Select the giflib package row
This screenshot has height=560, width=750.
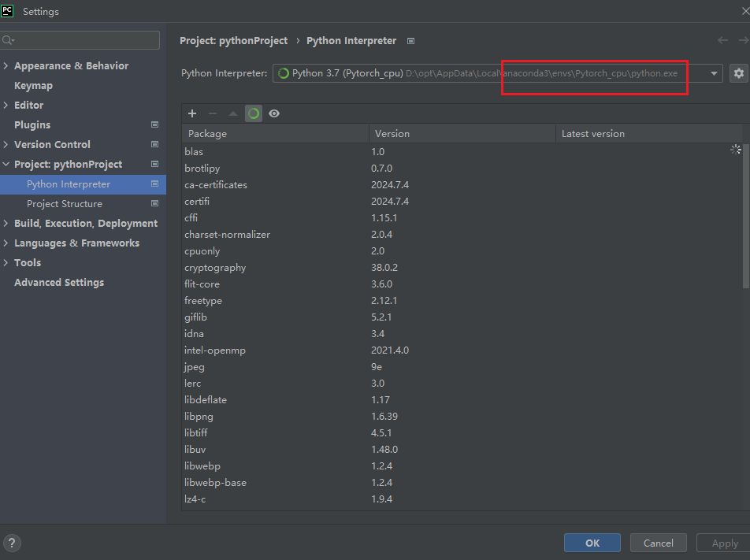[462, 317]
